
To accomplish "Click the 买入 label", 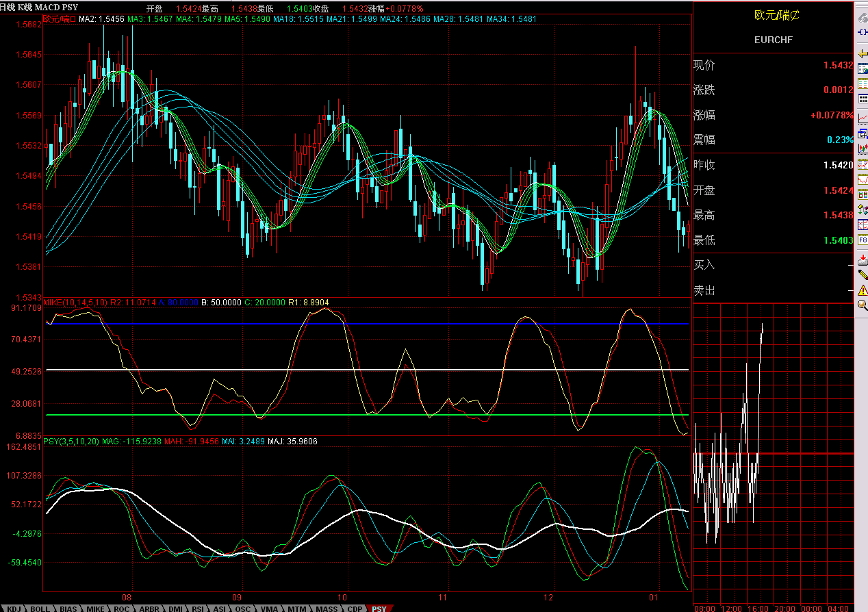I will [x=704, y=265].
